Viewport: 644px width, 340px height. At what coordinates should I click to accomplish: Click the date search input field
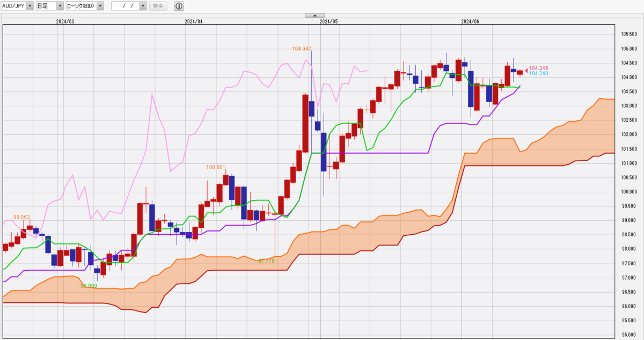tap(125, 6)
